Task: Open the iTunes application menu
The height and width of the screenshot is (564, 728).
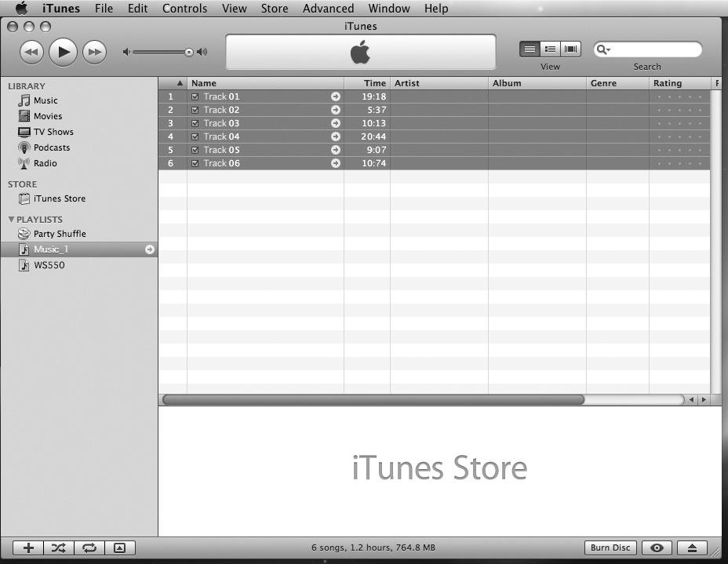Action: tap(61, 9)
